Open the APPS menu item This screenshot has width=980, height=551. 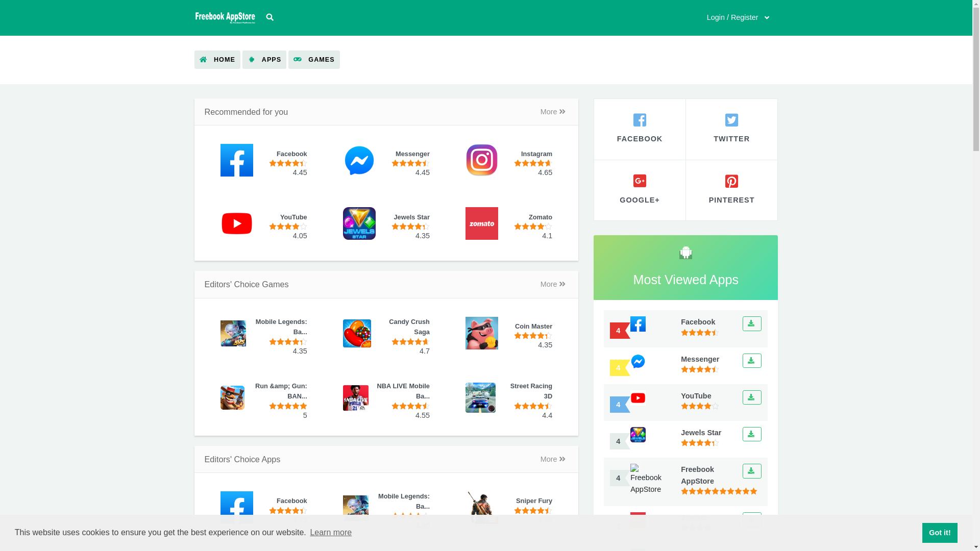tap(264, 60)
